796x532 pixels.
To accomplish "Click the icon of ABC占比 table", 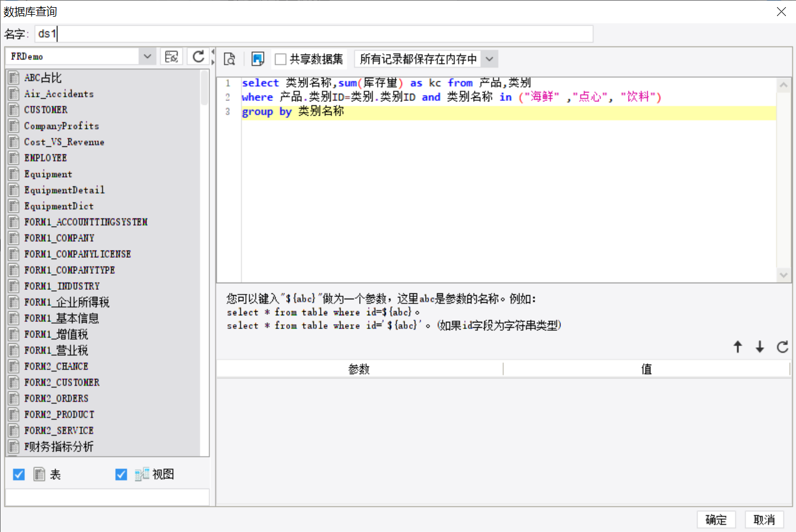I will tap(14, 78).
